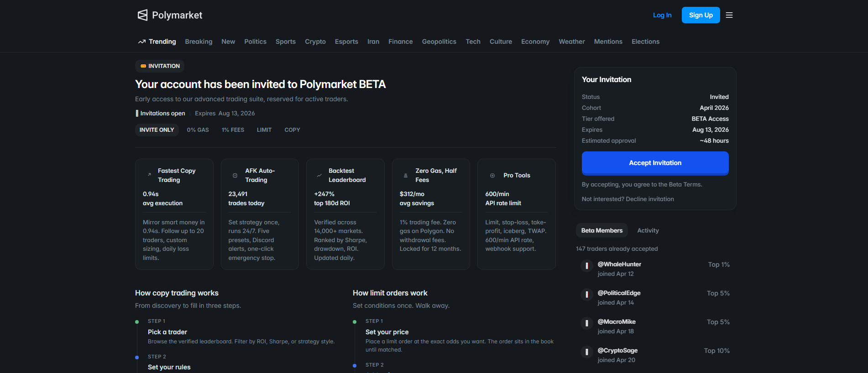Open the @CryptoSage member profile

pos(617,351)
